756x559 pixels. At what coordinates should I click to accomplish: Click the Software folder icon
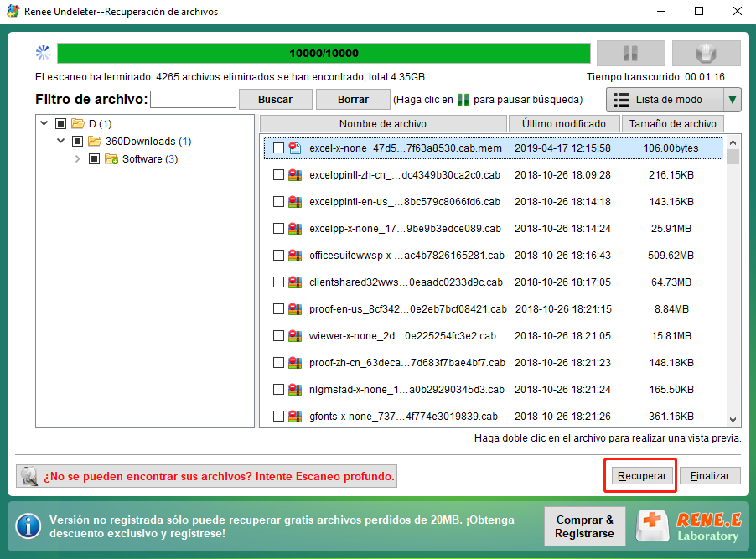(x=111, y=158)
